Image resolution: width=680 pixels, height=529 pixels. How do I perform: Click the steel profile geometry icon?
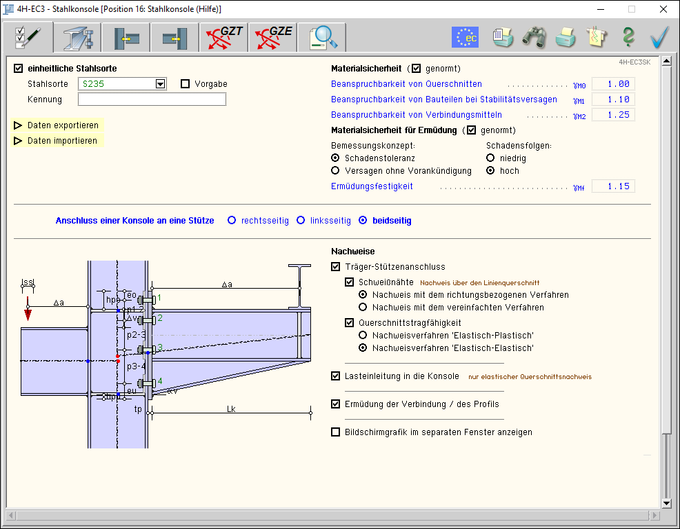click(77, 37)
